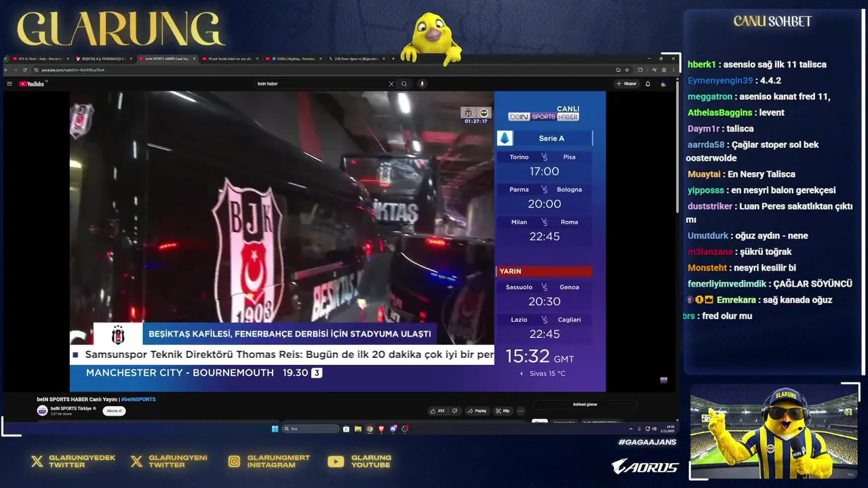Open the YouTube account avatar menu

(663, 84)
